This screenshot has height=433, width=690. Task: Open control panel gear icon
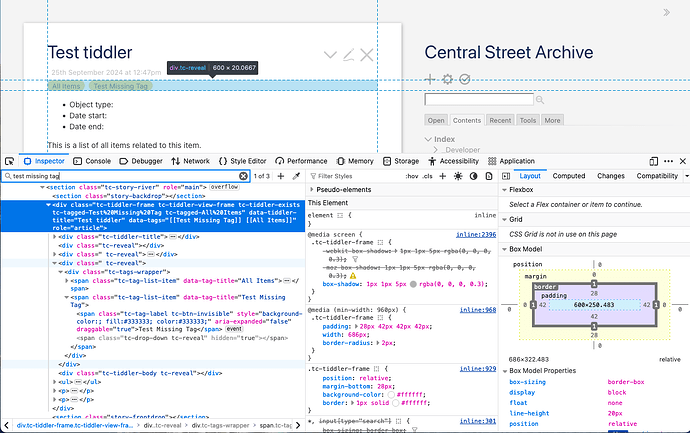click(x=448, y=79)
